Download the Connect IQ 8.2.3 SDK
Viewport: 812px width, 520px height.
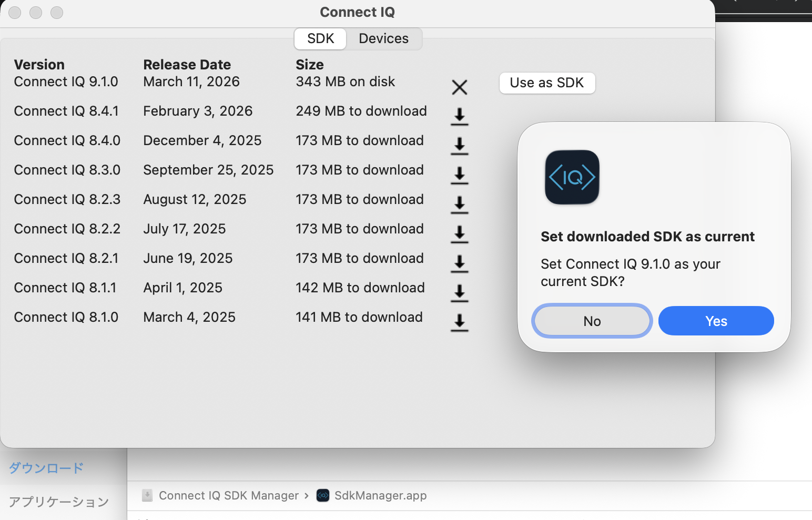click(x=460, y=205)
